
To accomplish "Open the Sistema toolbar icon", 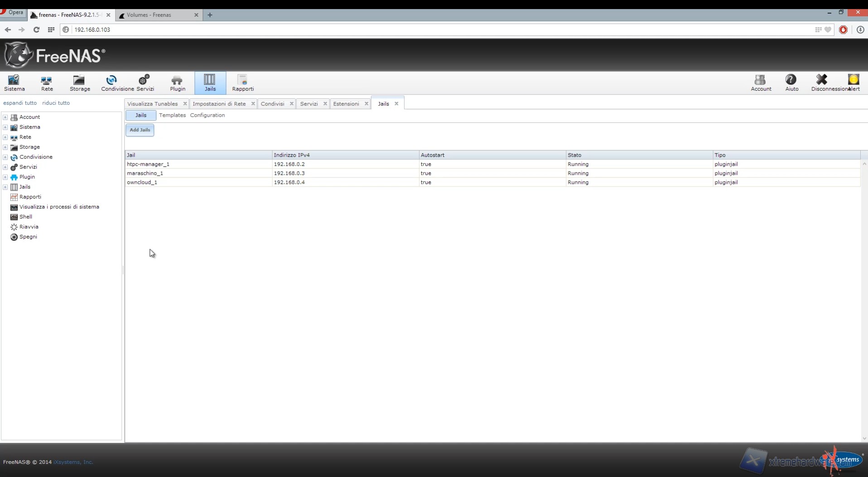I will point(14,82).
